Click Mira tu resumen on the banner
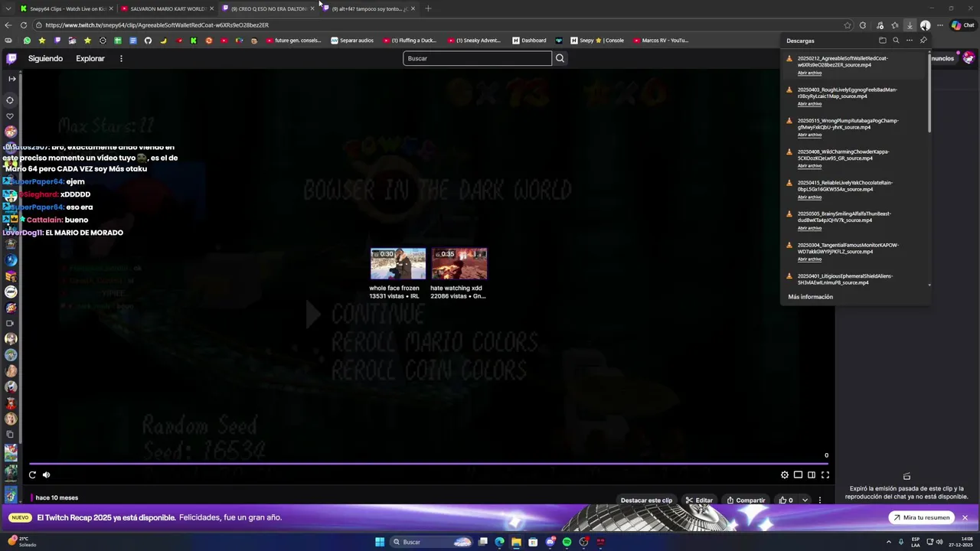This screenshot has height=551, width=980. click(921, 517)
